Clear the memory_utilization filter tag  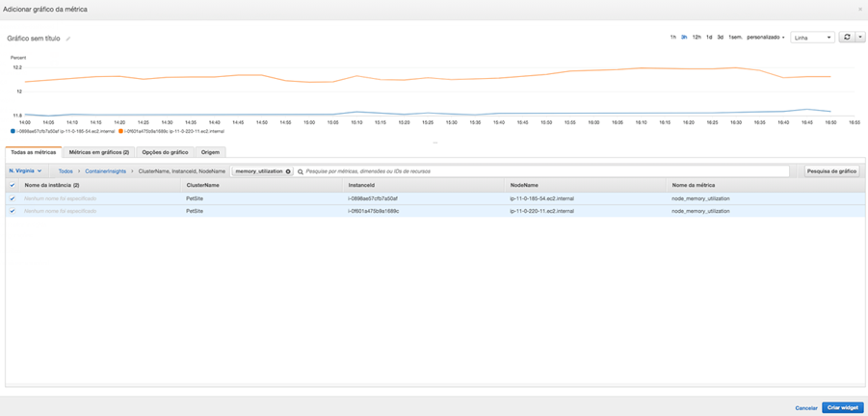288,171
